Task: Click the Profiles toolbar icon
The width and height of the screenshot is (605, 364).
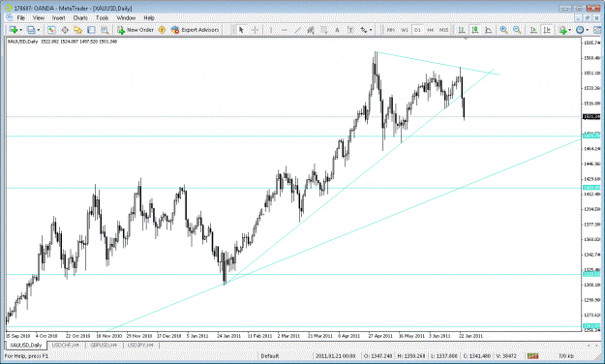Action: pos(31,30)
